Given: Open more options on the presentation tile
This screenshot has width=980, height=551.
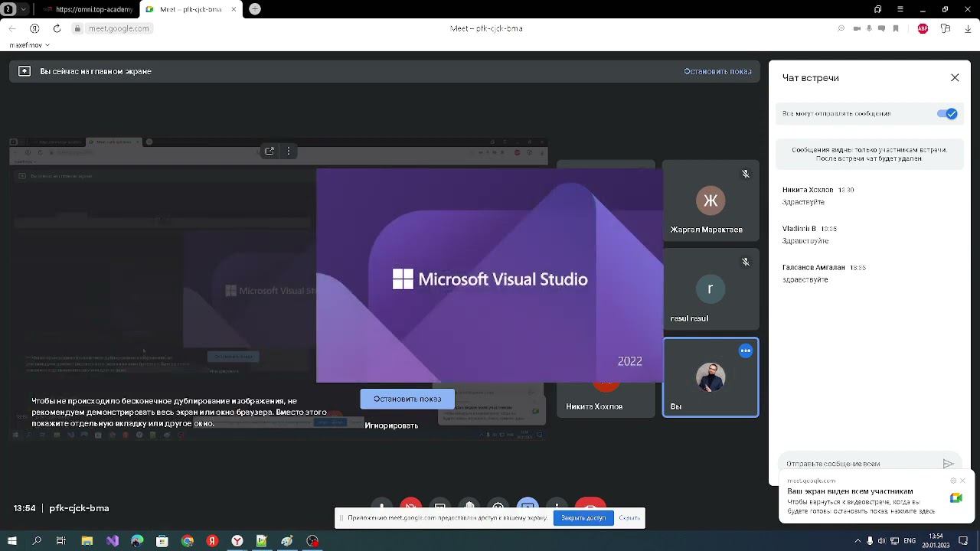Looking at the screenshot, I should coord(289,151).
